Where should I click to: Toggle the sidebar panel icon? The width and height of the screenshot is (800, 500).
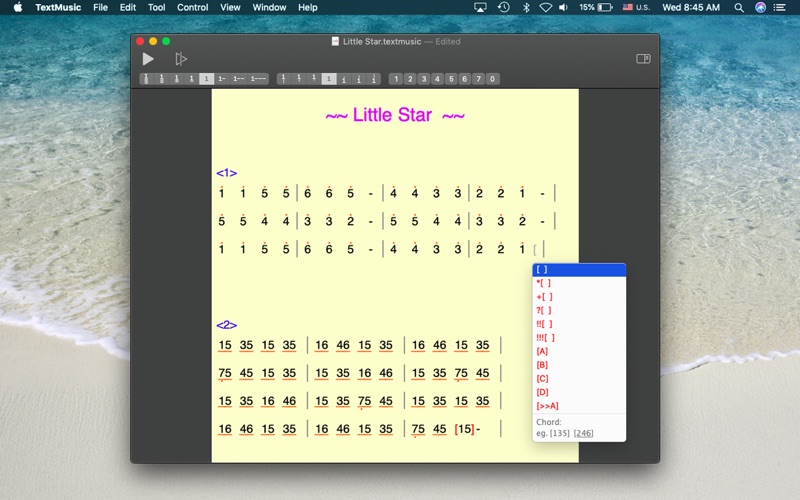click(643, 59)
